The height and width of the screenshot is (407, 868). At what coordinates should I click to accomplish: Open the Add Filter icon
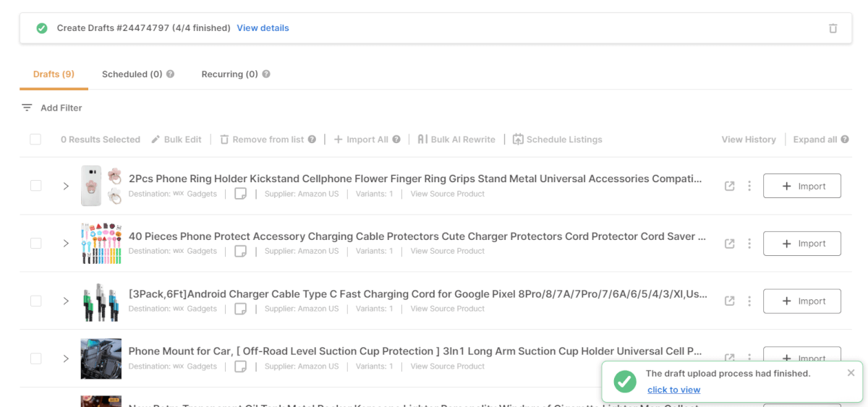(27, 108)
